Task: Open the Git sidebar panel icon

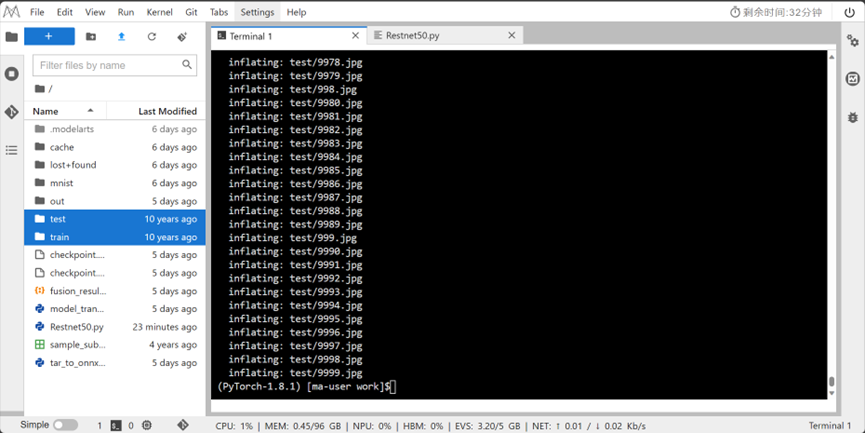Action: click(12, 112)
